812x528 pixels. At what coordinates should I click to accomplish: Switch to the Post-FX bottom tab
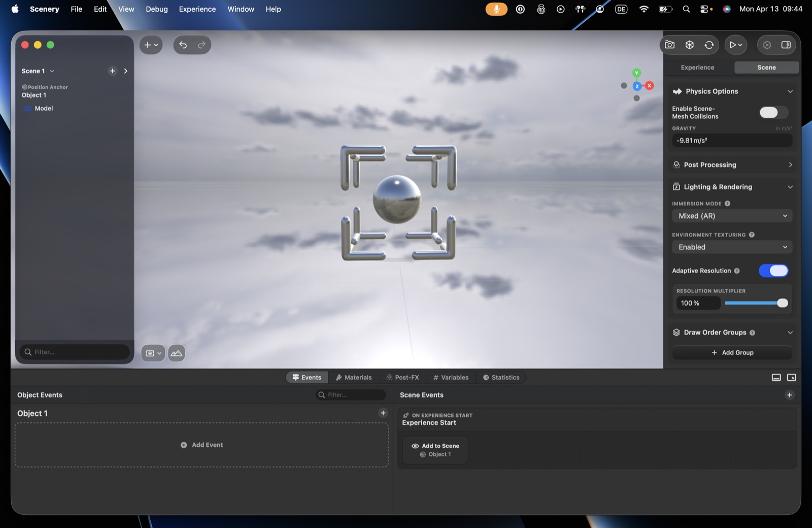[403, 377]
